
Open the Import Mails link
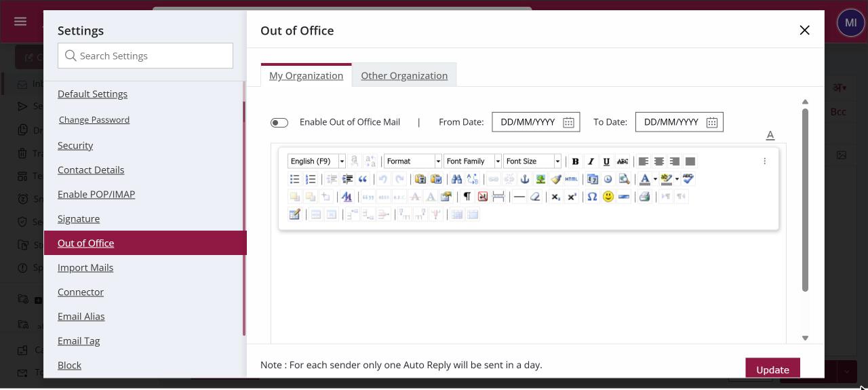(85, 267)
